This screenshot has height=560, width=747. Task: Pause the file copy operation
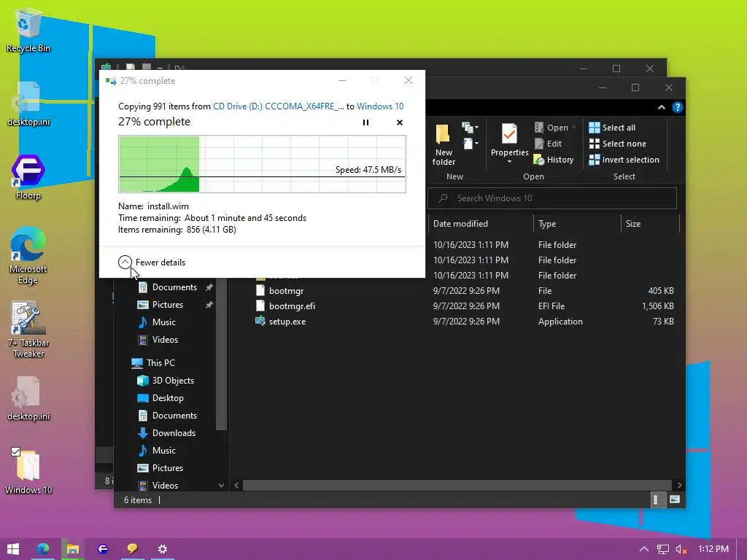pos(366,122)
